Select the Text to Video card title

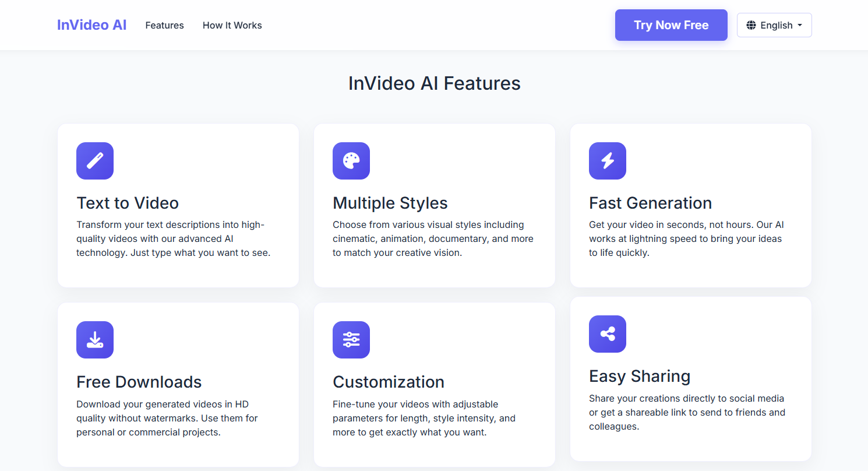[x=128, y=203]
